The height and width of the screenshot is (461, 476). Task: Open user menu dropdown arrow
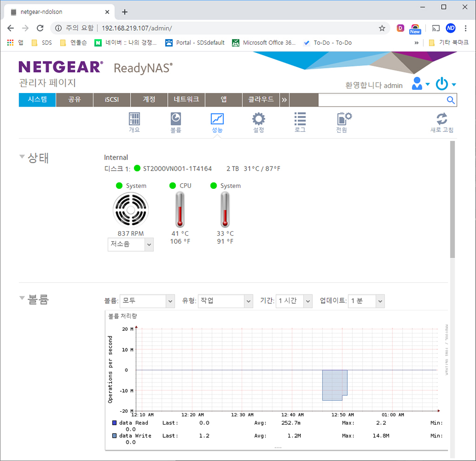click(428, 84)
